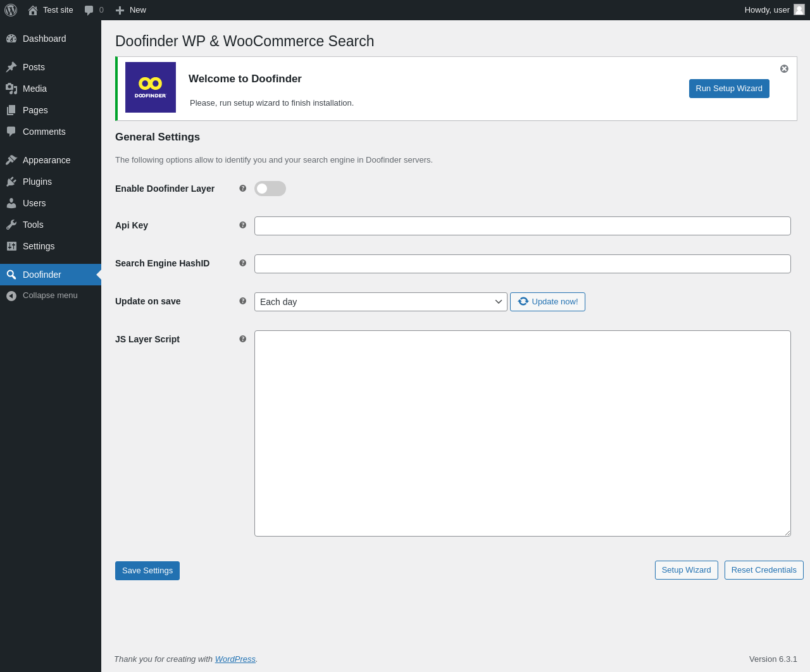Open the Pages menu item
The height and width of the screenshot is (672, 810).
(x=51, y=110)
